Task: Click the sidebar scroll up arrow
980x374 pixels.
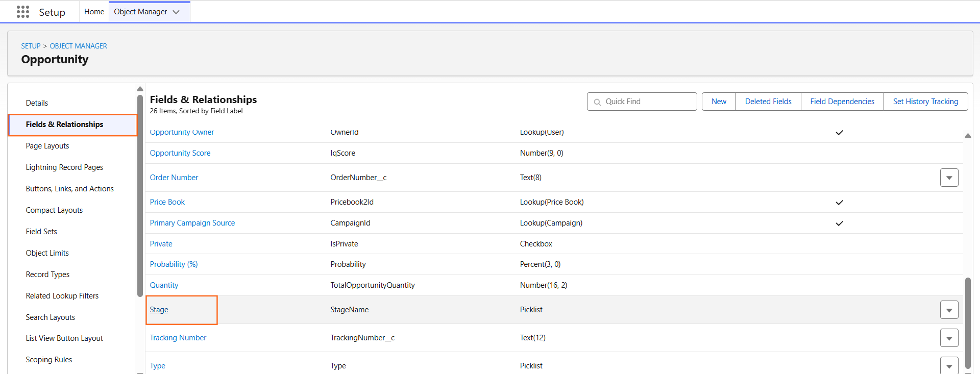Action: coord(140,89)
